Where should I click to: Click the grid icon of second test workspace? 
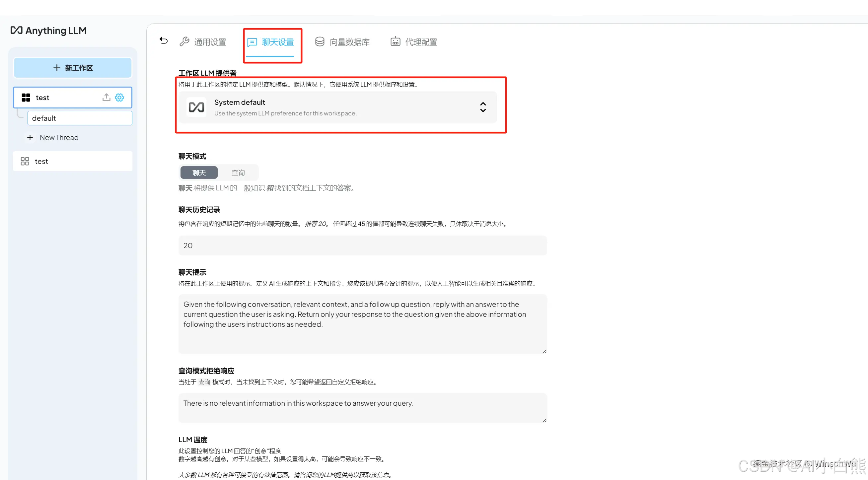pos(25,161)
